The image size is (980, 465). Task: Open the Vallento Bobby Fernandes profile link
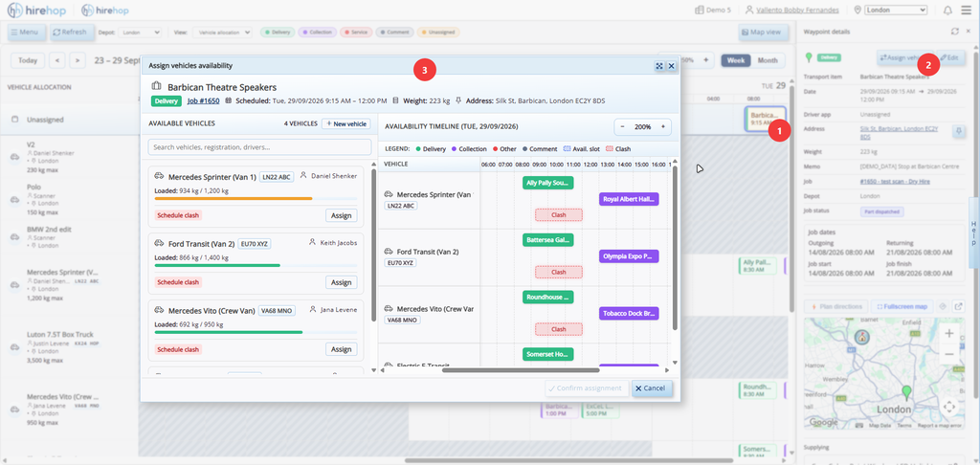coord(797,10)
